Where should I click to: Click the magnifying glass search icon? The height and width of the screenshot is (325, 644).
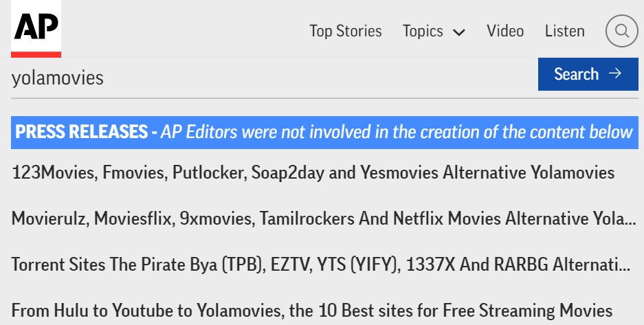coord(622,31)
